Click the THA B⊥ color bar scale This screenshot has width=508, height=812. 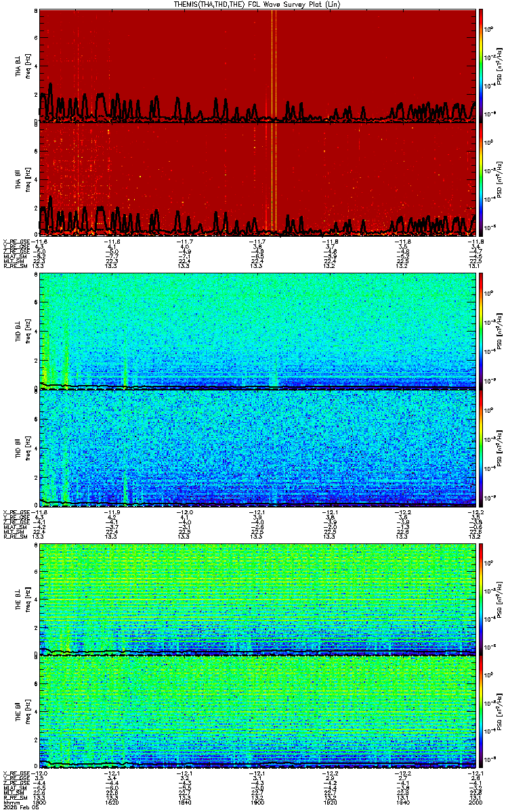click(x=481, y=65)
